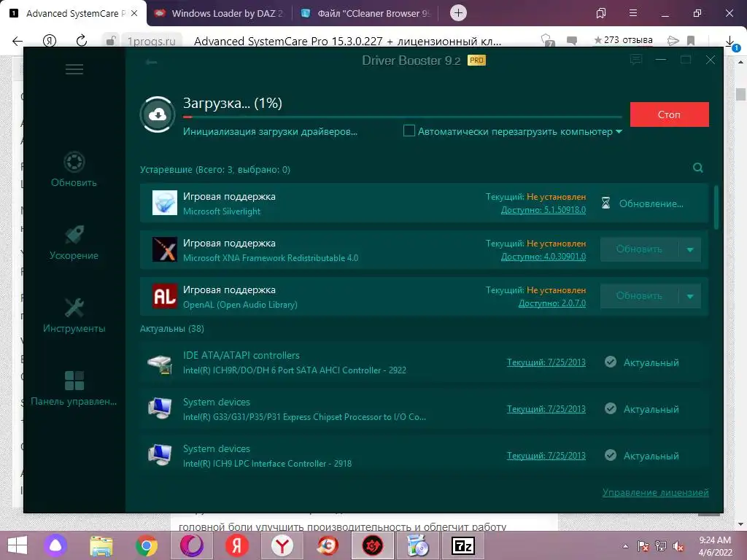Click the Обновление status for Silverlight

point(642,203)
